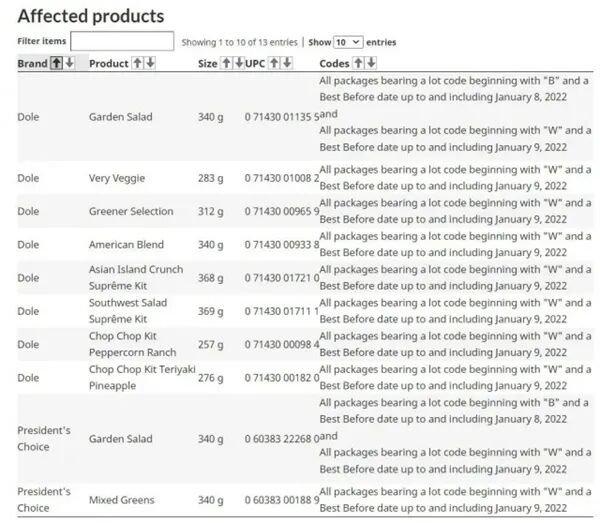This screenshot has height=523, width=600.
Task: Click the Filter items text field
Action: pos(122,41)
